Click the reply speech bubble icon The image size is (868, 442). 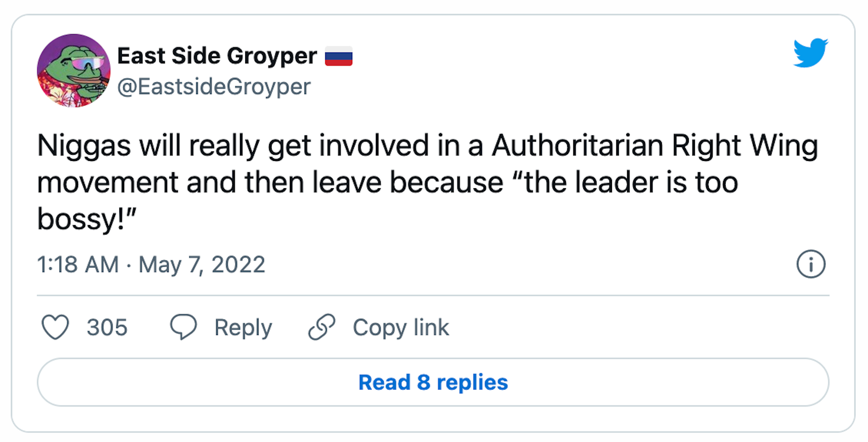[183, 327]
